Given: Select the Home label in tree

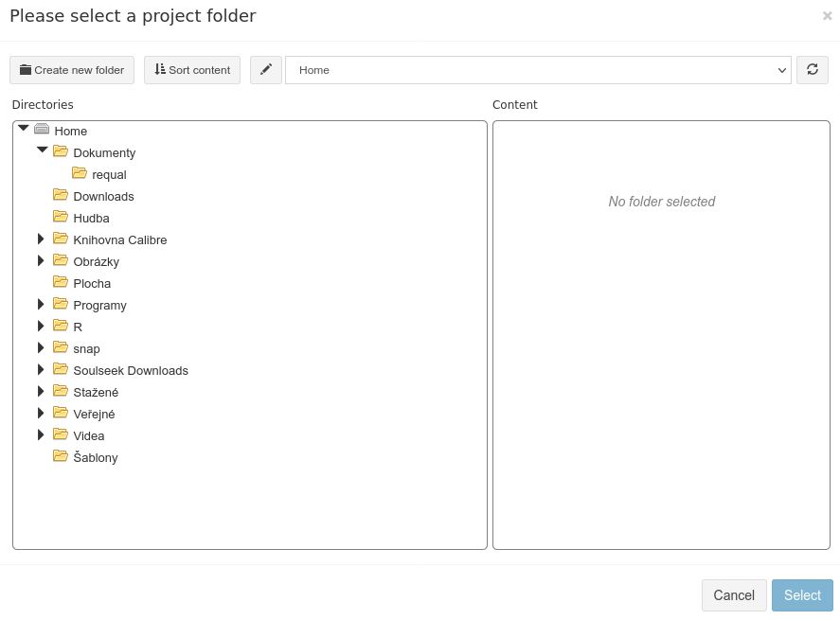Looking at the screenshot, I should [x=71, y=132].
